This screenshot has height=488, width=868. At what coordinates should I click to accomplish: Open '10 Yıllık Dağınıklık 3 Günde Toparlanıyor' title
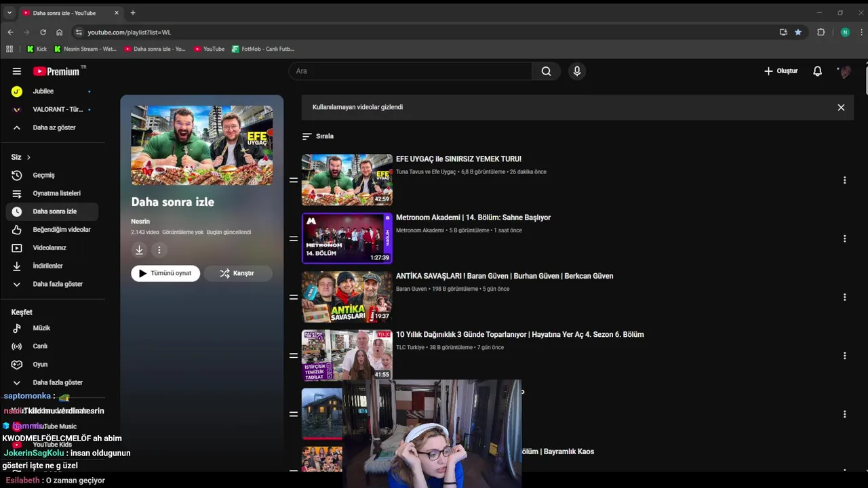[520, 335]
